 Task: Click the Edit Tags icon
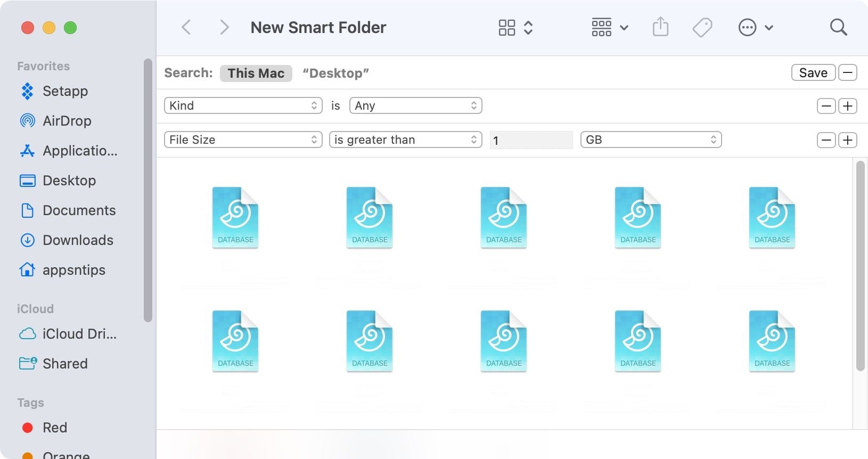click(x=702, y=27)
